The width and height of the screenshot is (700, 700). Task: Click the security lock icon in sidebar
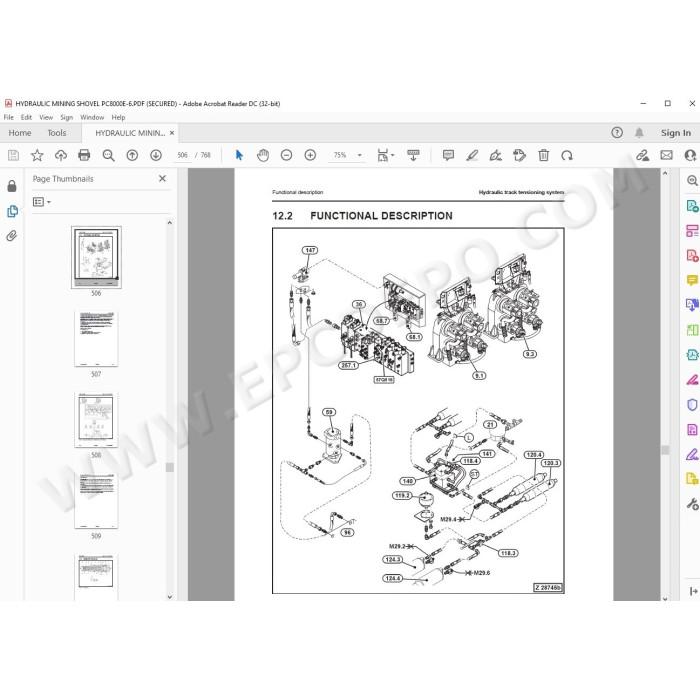(12, 186)
